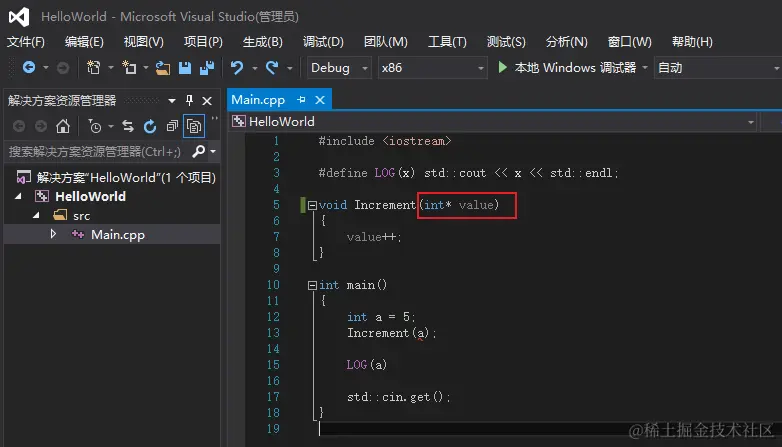Image resolution: width=782 pixels, height=447 pixels.
Task: Collapse the main function code block
Action: click(312, 285)
